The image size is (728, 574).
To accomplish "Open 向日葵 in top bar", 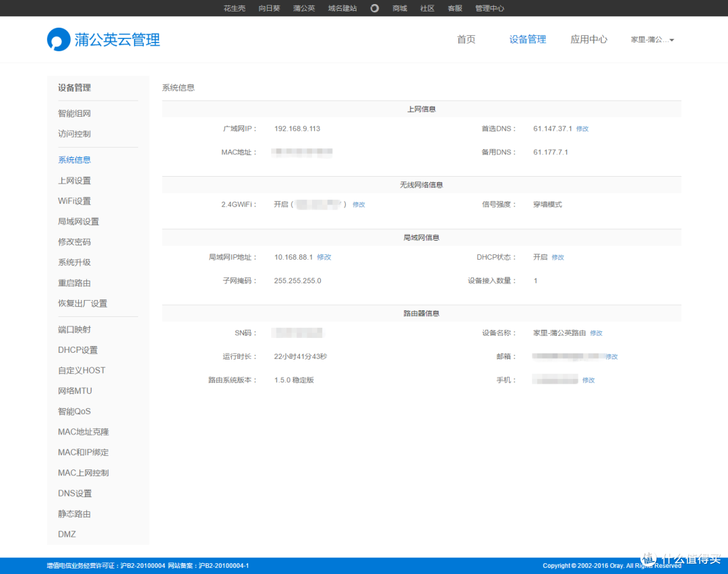I will click(269, 8).
